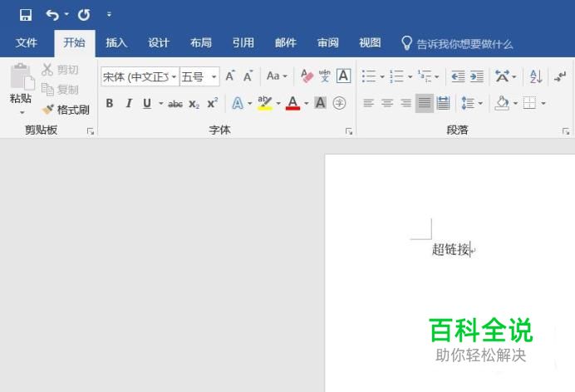
Task: Open Asian layout options icon
Action: point(502,76)
